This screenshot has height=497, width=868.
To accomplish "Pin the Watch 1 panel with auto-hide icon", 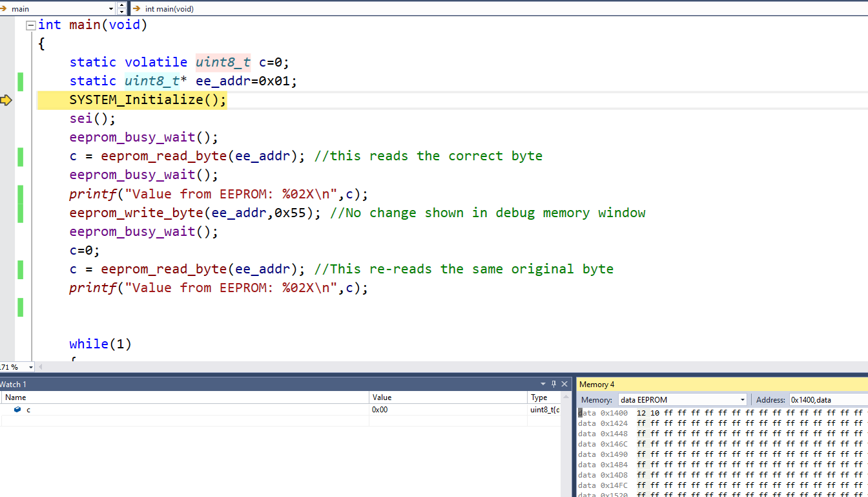I will pyautogui.click(x=553, y=384).
